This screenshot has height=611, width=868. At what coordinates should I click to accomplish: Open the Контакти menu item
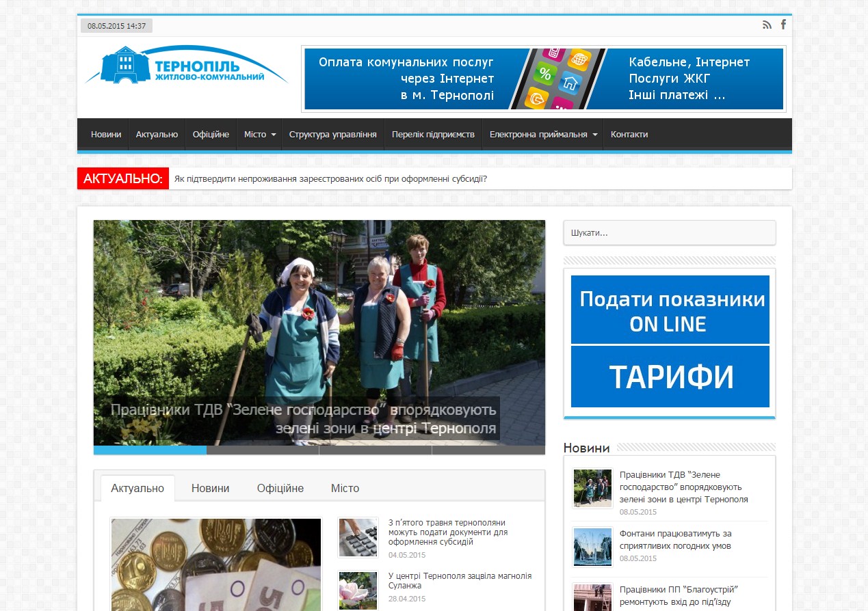point(629,135)
